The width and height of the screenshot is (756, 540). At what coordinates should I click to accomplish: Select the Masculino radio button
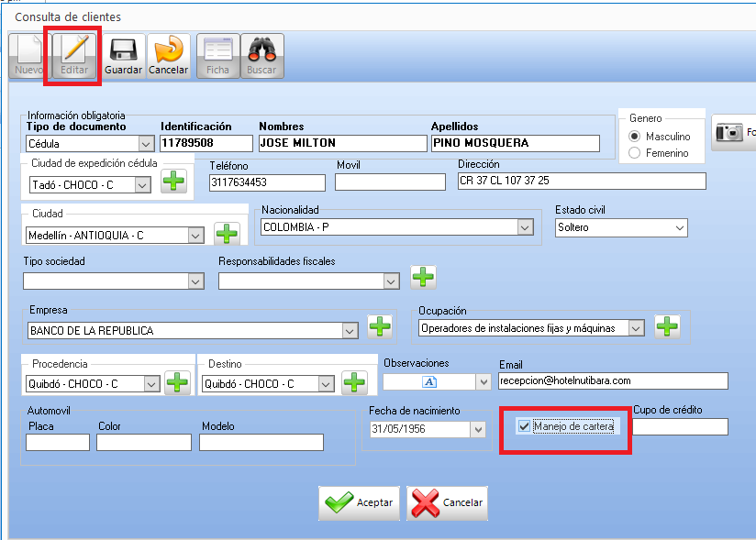pos(635,137)
